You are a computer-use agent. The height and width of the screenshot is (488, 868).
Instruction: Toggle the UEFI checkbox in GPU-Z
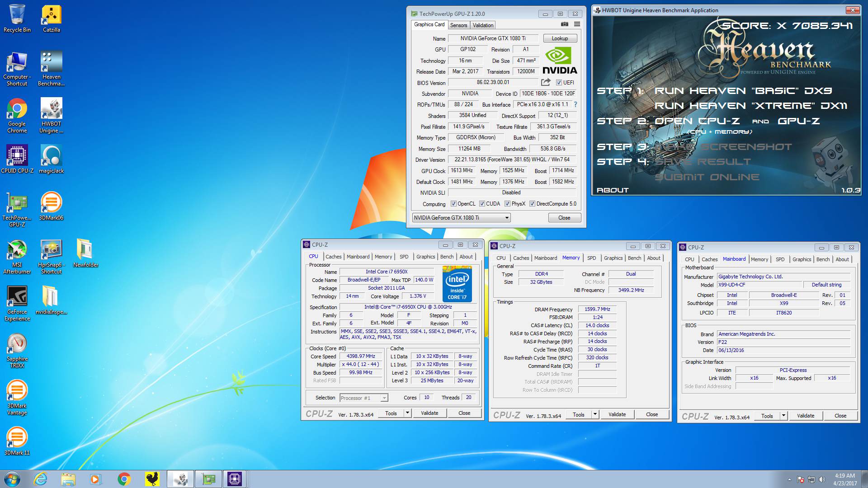[559, 83]
